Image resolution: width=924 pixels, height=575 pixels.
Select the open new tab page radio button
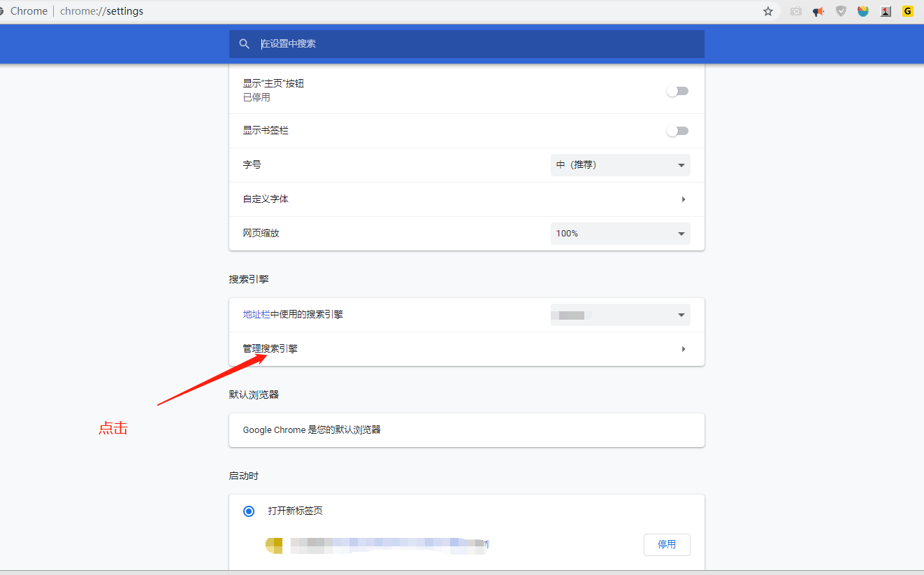(x=249, y=511)
